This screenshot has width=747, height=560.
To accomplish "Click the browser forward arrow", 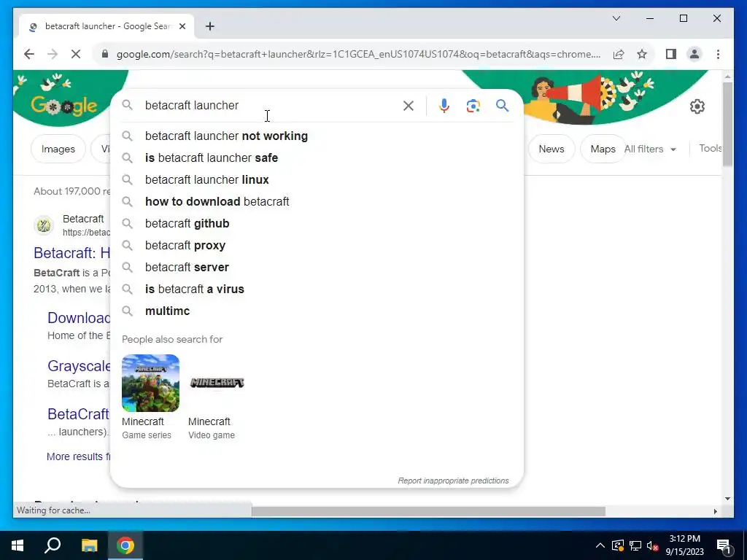I will click(x=53, y=54).
